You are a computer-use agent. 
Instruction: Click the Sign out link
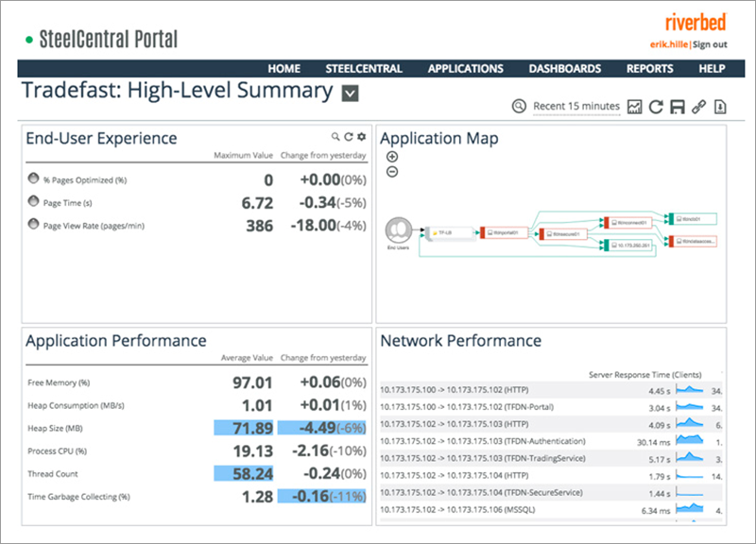click(711, 44)
